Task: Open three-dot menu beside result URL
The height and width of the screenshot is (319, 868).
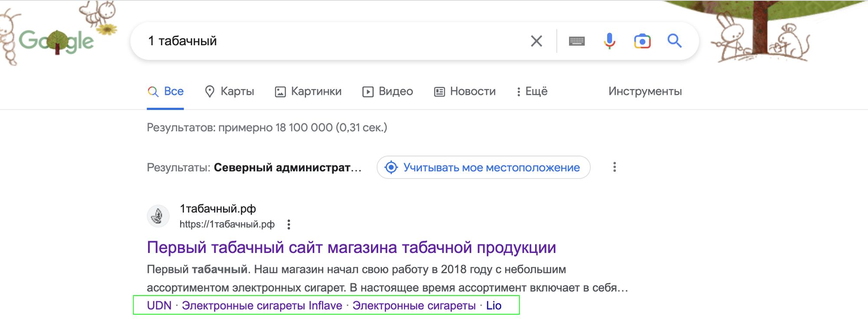Action: 289,224
